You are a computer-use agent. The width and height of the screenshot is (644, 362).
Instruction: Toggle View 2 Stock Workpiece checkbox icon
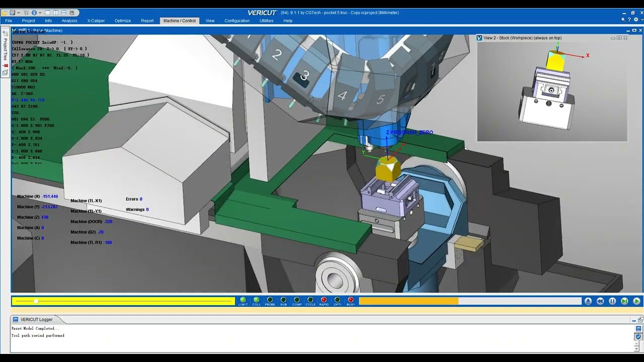(x=479, y=38)
